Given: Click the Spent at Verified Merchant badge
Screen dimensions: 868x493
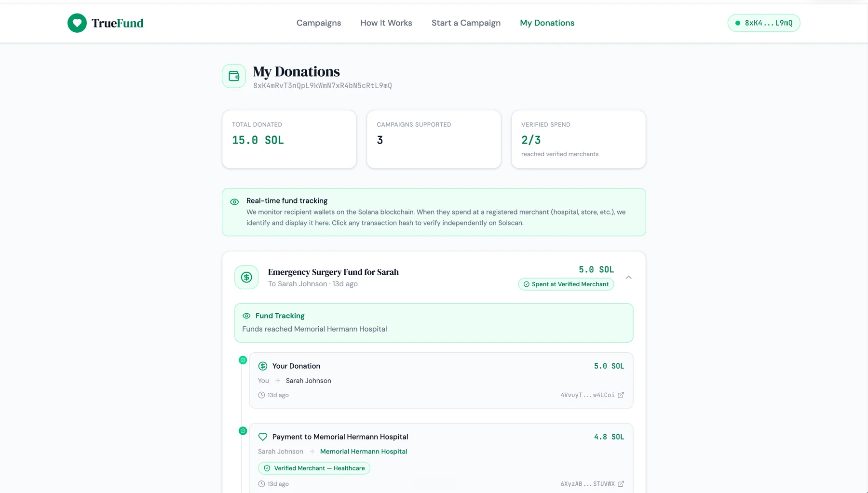Looking at the screenshot, I should tap(566, 284).
